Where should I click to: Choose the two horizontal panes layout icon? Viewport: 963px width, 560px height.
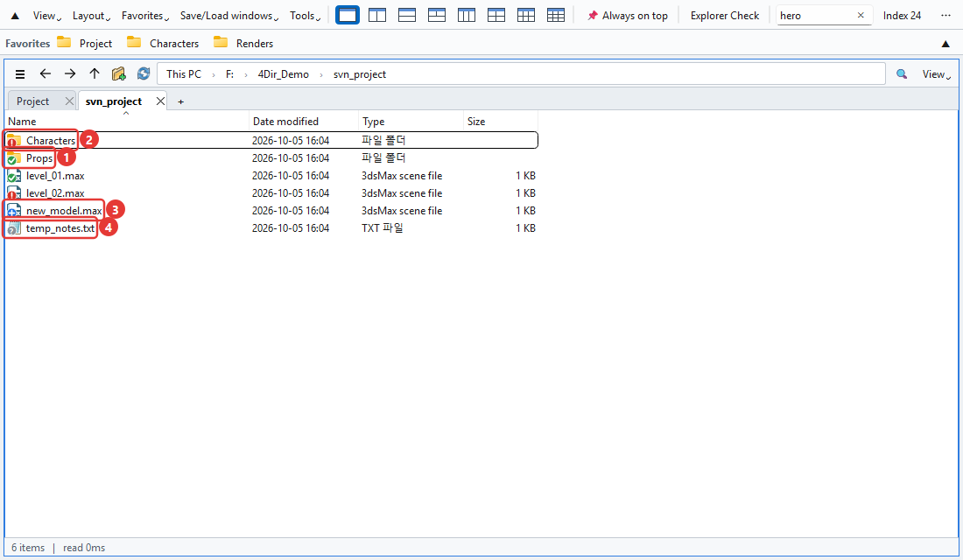(x=407, y=16)
